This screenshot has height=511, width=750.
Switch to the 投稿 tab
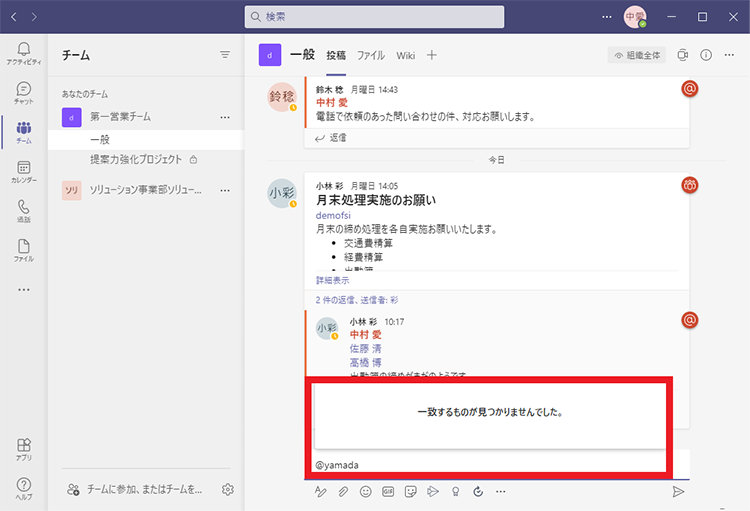coord(336,56)
